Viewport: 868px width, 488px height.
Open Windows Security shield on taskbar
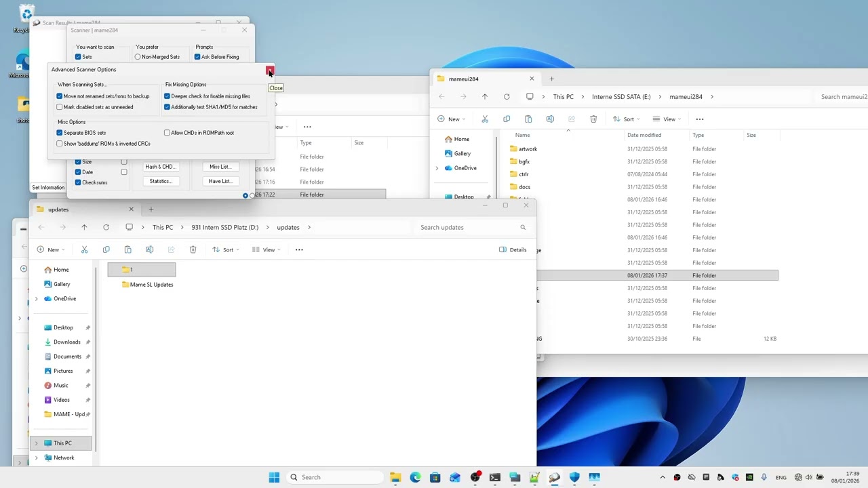click(x=574, y=477)
